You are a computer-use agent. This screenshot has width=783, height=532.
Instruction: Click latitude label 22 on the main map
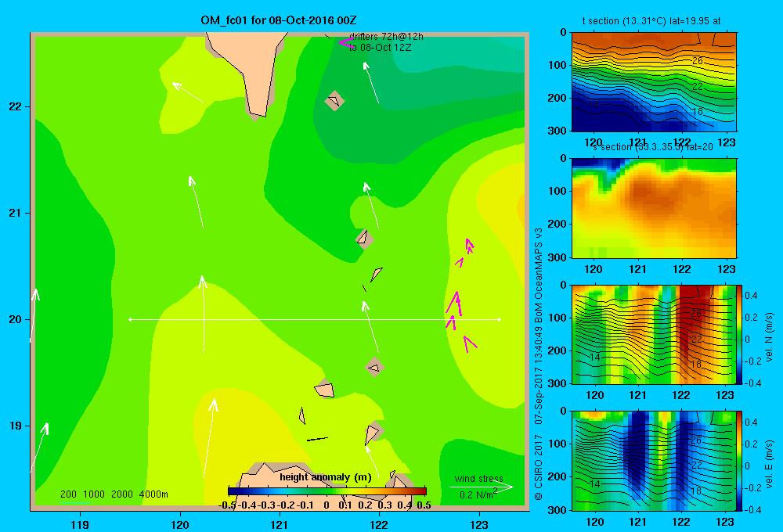pyautogui.click(x=16, y=106)
